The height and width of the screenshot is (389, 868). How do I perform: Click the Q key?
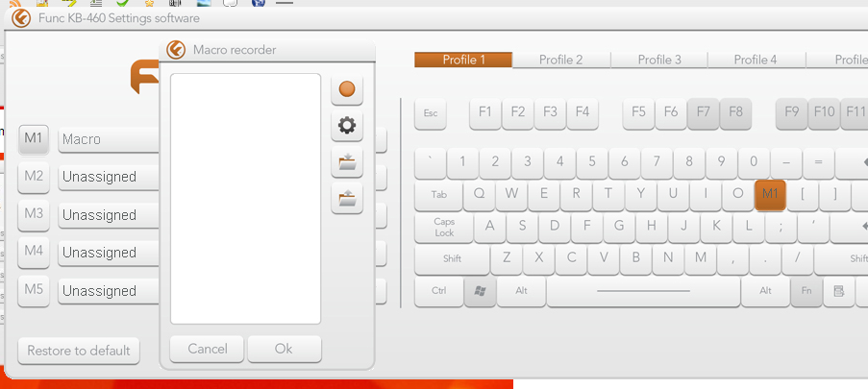pos(480,195)
